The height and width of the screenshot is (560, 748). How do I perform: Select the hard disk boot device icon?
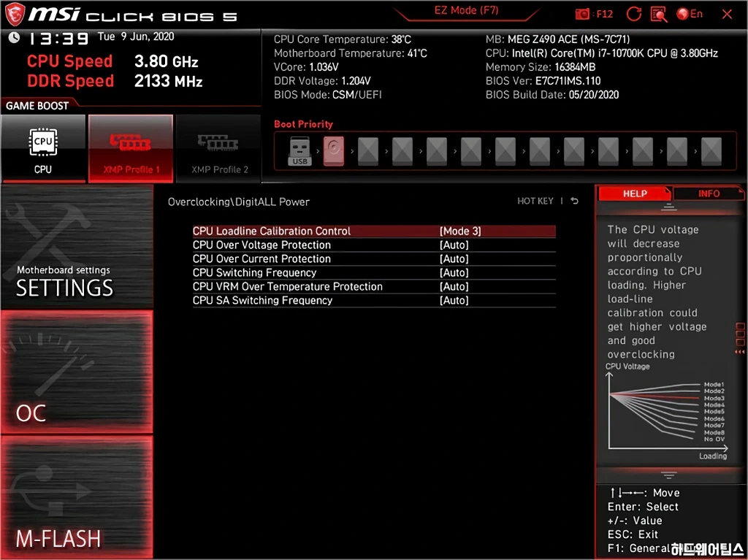click(x=333, y=151)
